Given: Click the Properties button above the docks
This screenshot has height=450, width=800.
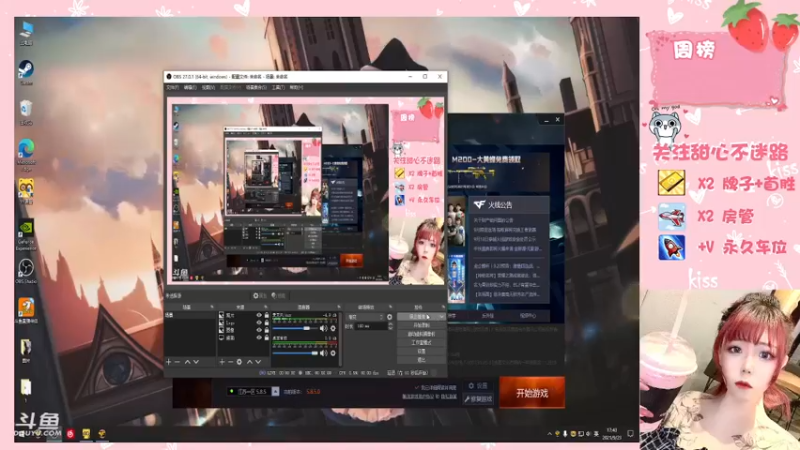Looking at the screenshot, I should [260, 296].
